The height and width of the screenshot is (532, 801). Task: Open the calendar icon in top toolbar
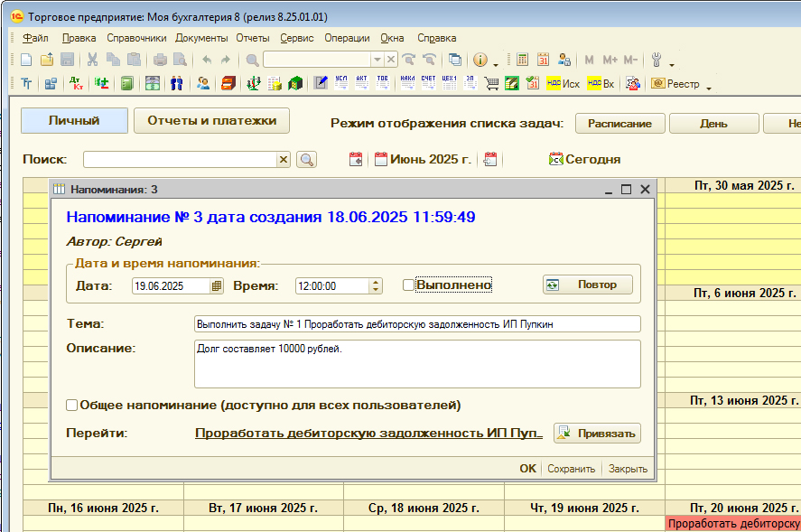tap(543, 60)
